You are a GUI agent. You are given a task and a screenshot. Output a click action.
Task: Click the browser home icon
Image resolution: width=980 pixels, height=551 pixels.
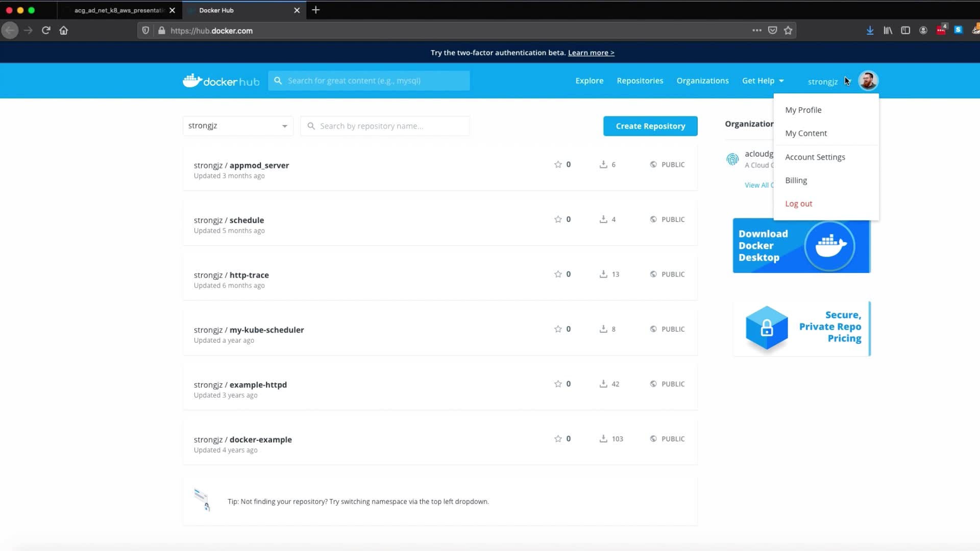pyautogui.click(x=64, y=31)
